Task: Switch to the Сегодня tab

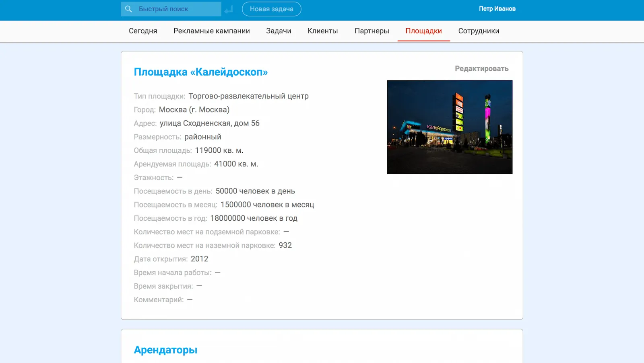Action: [x=143, y=31]
